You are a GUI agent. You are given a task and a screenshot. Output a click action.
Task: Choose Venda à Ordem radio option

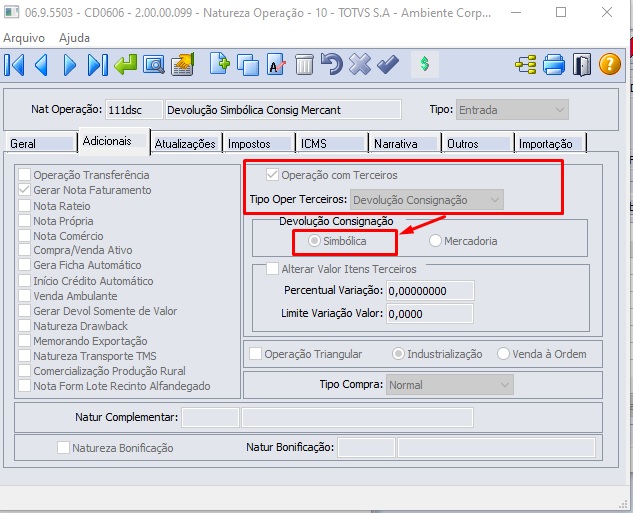click(x=503, y=354)
